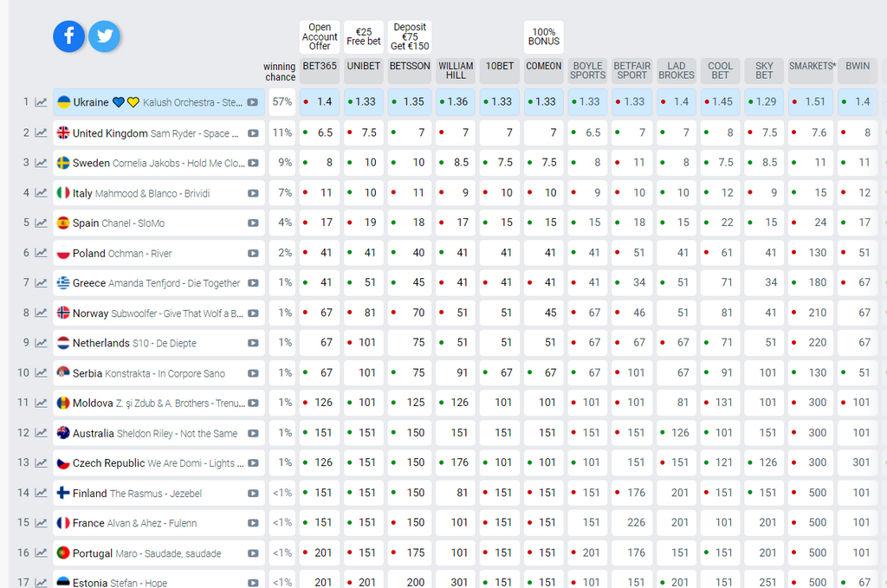Image resolution: width=887 pixels, height=588 pixels.
Task: Click Ukraine's 1.4 odds at BET365
Action: (x=320, y=102)
